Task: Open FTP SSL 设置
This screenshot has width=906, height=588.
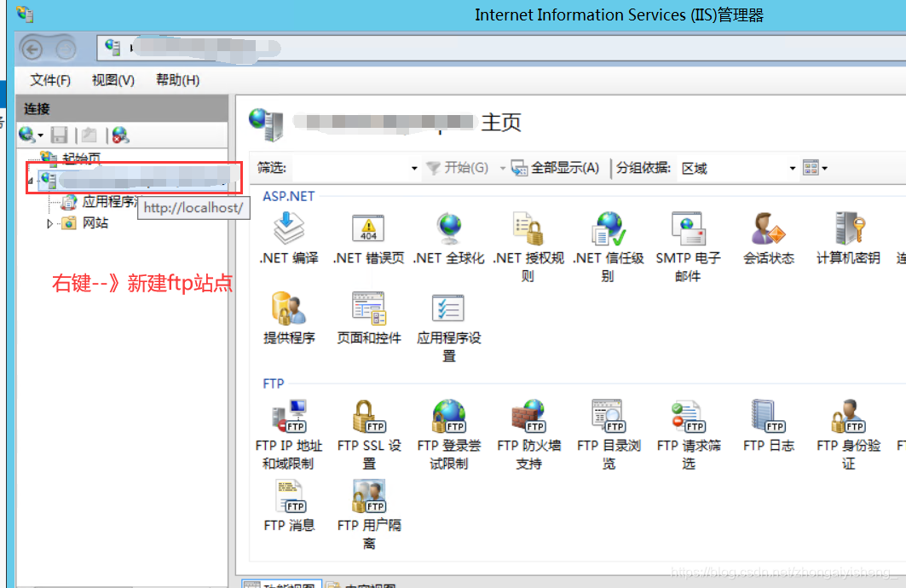Action: click(x=369, y=435)
